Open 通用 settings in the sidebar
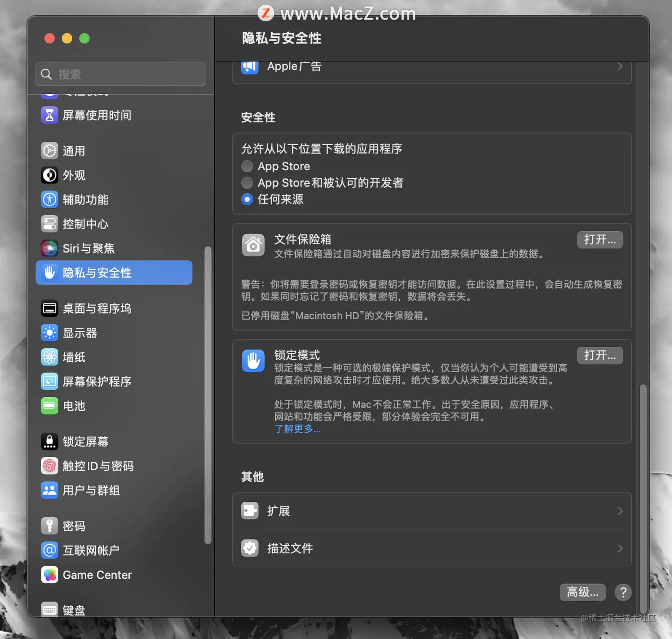Image resolution: width=672 pixels, height=639 pixels. pos(114,151)
